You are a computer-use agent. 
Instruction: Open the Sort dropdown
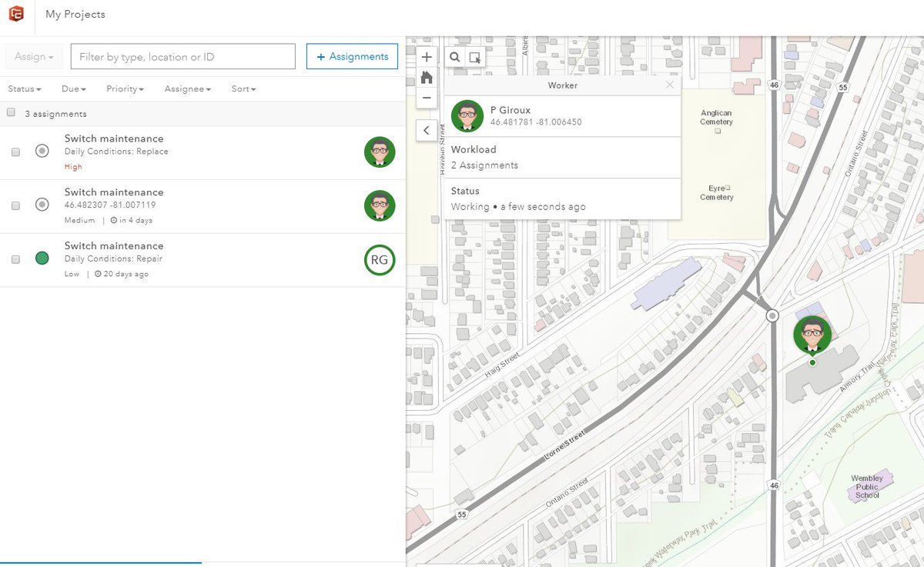point(243,88)
